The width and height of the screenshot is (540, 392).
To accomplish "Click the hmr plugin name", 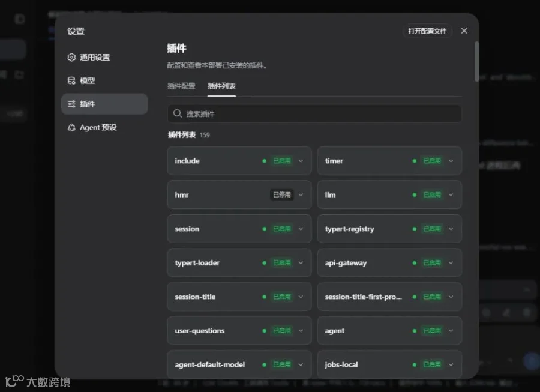I will [181, 194].
